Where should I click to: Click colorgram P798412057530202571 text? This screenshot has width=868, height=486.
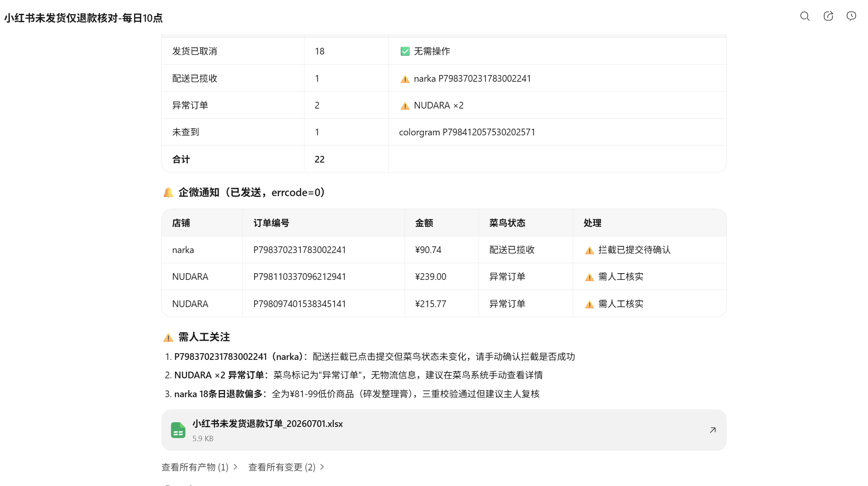click(467, 132)
